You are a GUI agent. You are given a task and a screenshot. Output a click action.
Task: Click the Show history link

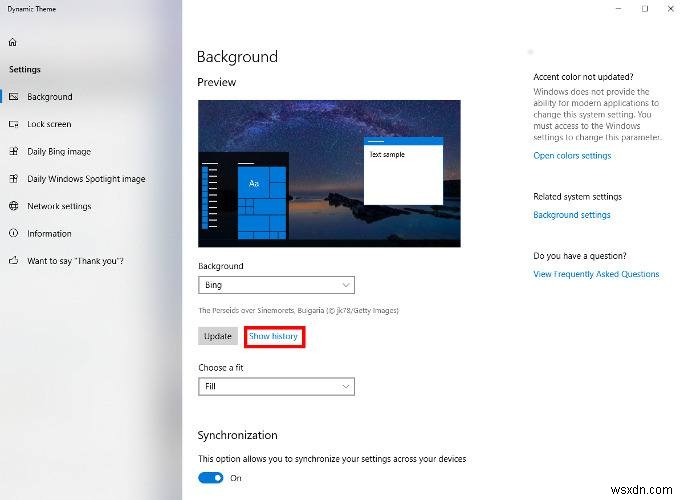pos(274,336)
